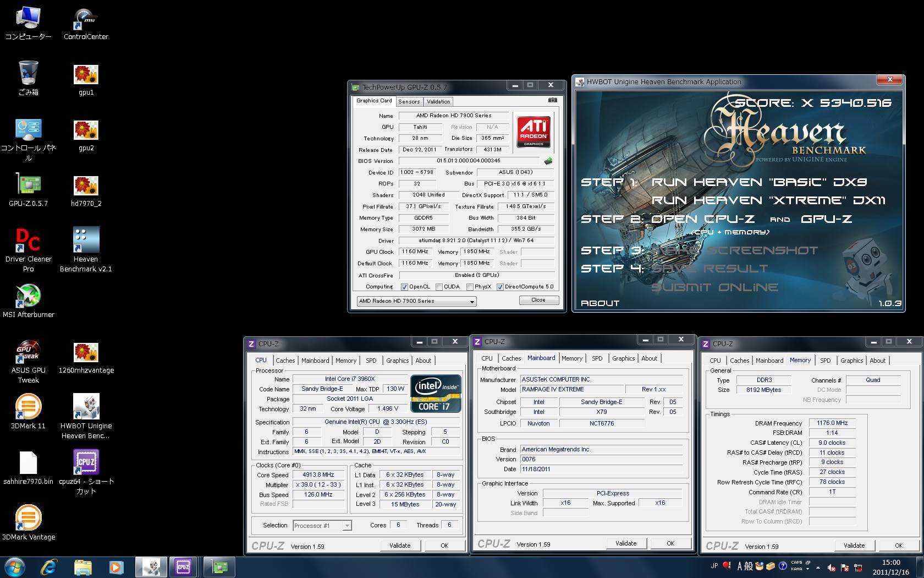Click the ATI Radeon logo in GPU-Z

(x=533, y=131)
